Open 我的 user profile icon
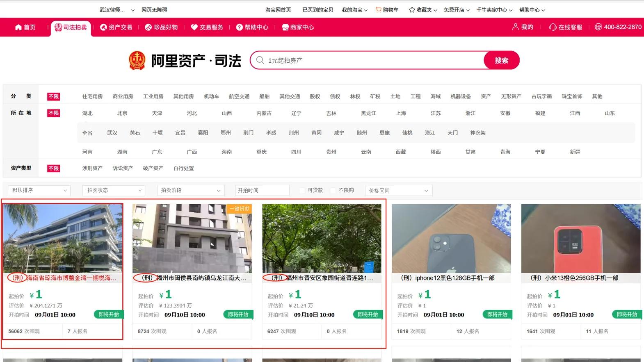 [x=515, y=27]
